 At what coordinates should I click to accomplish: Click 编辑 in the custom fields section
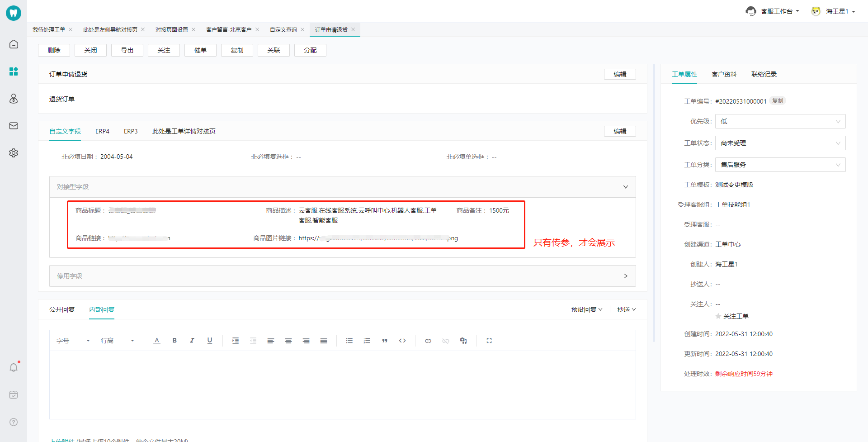click(x=620, y=131)
